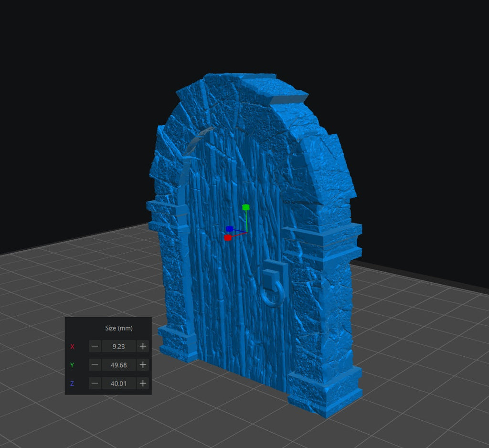This screenshot has height=448, width=489.
Task: Click the Size (mm) panel header
Action: pyautogui.click(x=118, y=328)
